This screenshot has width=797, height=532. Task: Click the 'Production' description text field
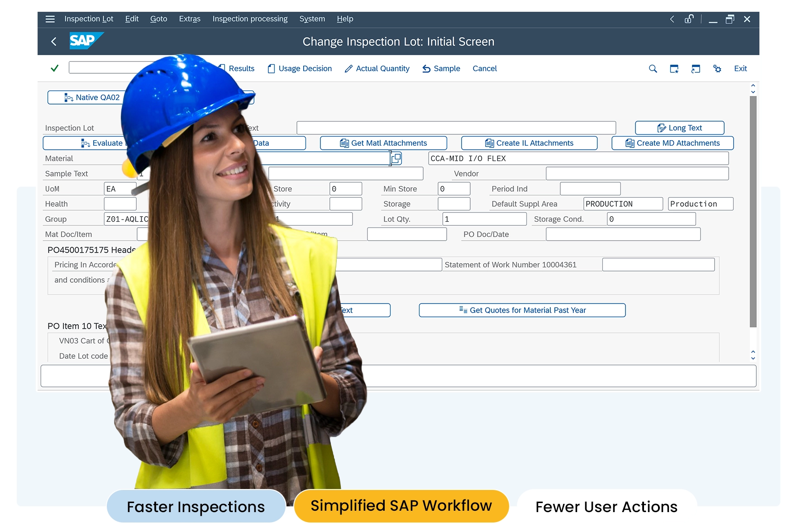coord(701,204)
